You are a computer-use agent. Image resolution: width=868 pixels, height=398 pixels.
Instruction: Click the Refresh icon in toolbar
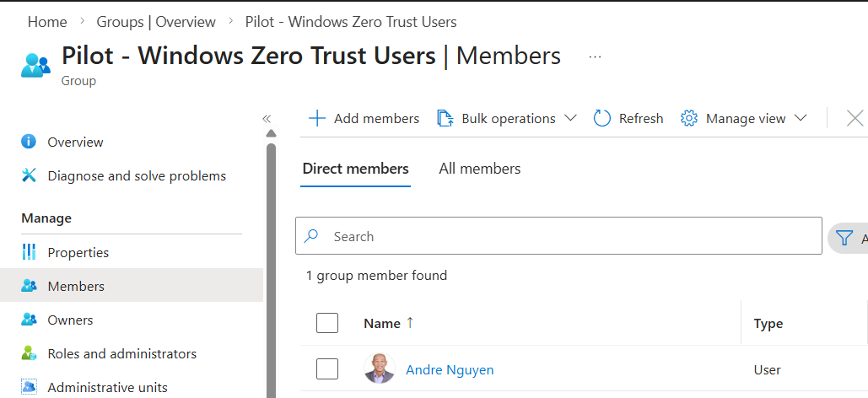pos(602,119)
